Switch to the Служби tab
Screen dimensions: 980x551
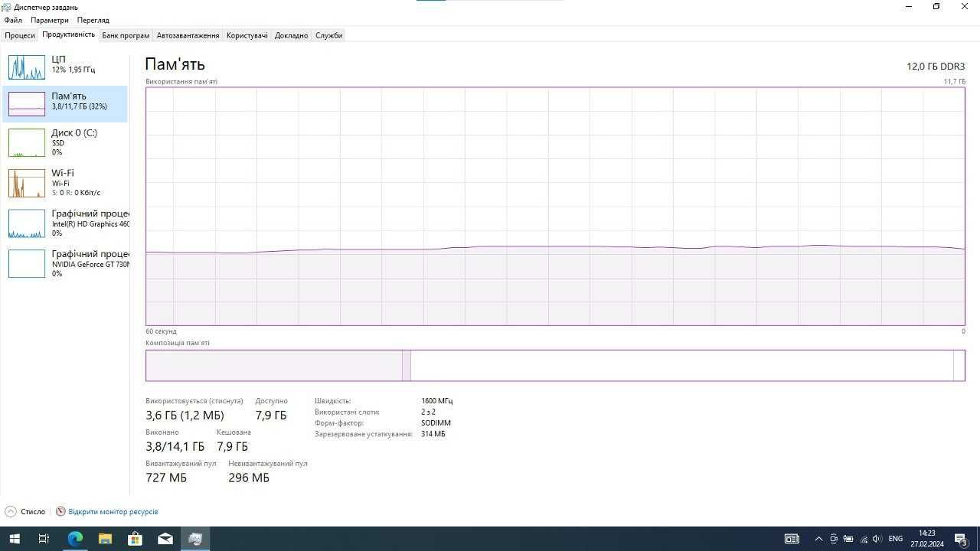click(x=328, y=35)
